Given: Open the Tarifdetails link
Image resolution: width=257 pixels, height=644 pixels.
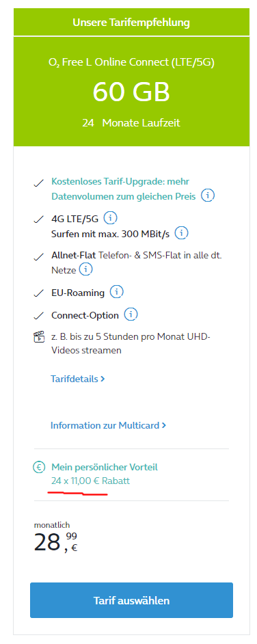Looking at the screenshot, I should coord(78,379).
